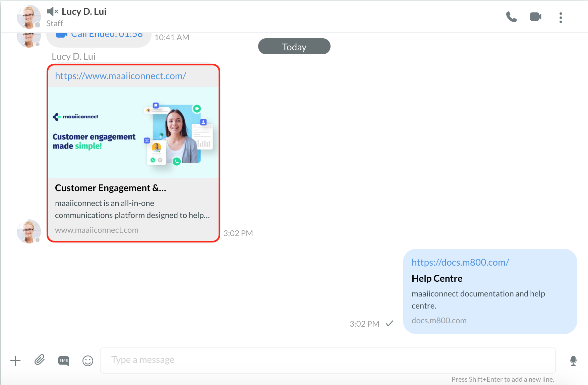Click the maaiiconnect all-in-one description text
This screenshot has height=385, width=588.
[132, 209]
